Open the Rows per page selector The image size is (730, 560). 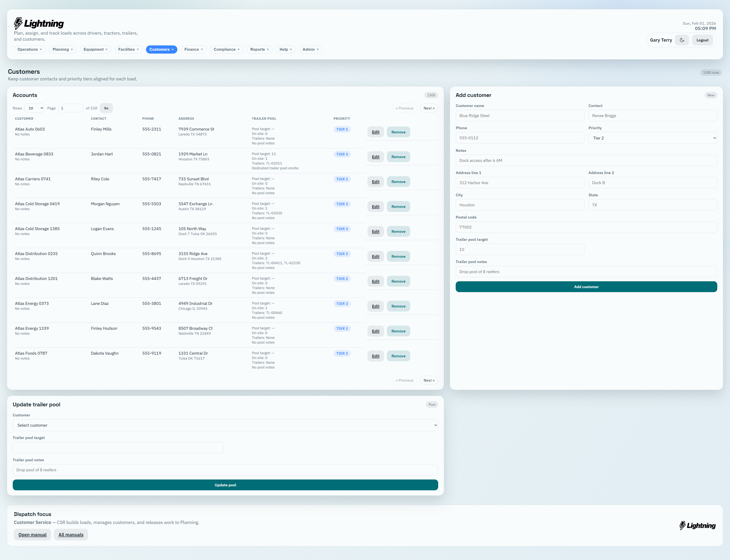point(34,108)
